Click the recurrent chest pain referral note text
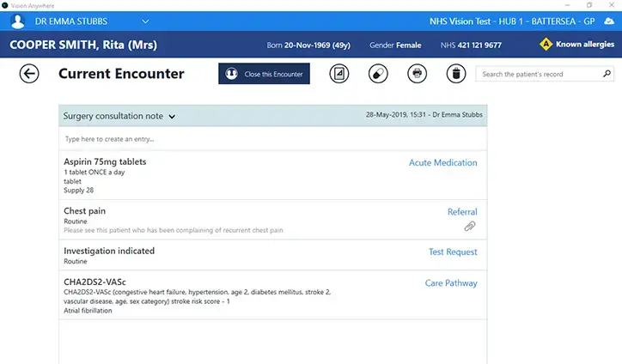622x364 pixels. pyautogui.click(x=174, y=230)
